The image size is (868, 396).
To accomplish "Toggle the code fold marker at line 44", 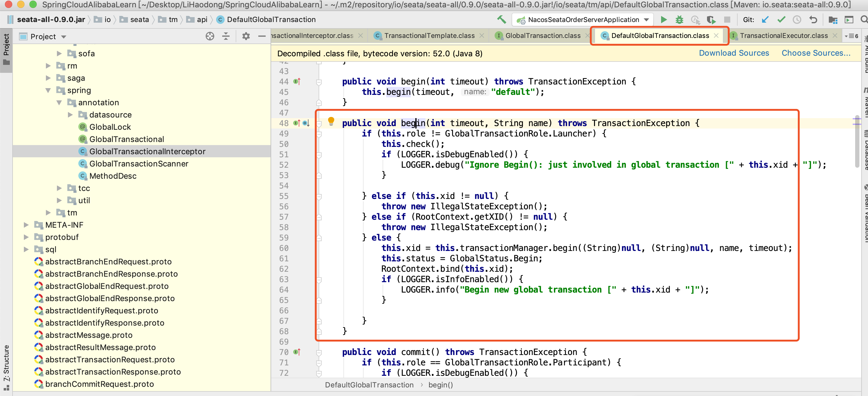I will click(x=319, y=82).
